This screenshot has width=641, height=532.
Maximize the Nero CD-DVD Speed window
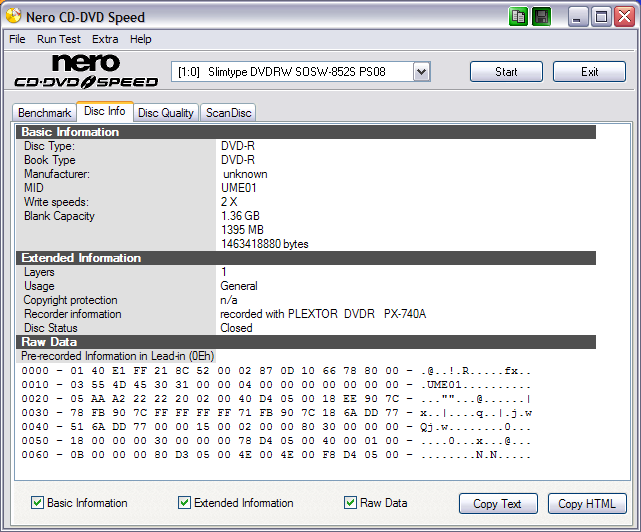[x=602, y=16]
